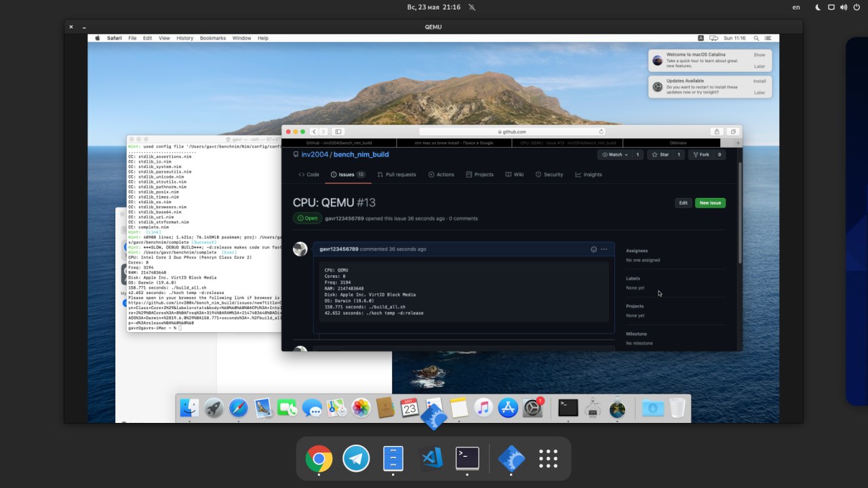The height and width of the screenshot is (488, 868).
Task: Select the Oblivate Safari tab
Action: click(677, 143)
